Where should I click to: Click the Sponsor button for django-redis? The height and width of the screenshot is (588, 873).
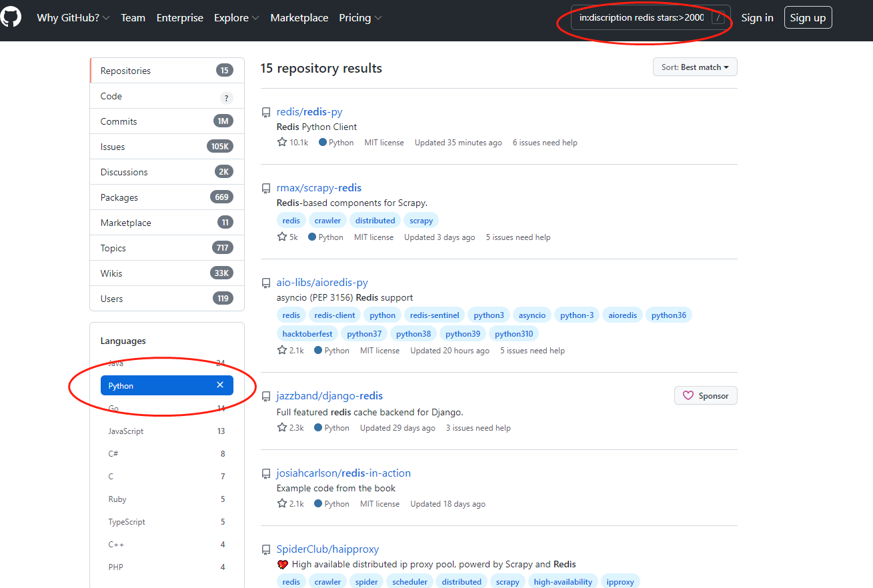pos(706,395)
